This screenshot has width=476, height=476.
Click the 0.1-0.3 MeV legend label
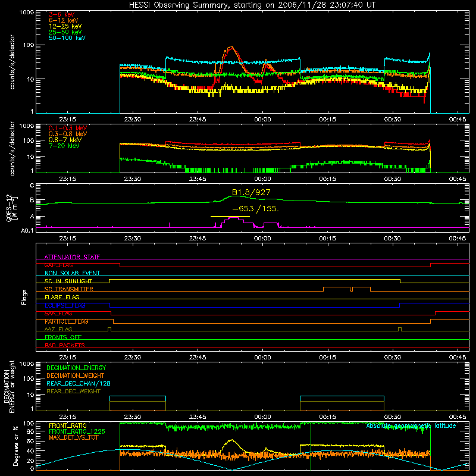tap(68, 128)
